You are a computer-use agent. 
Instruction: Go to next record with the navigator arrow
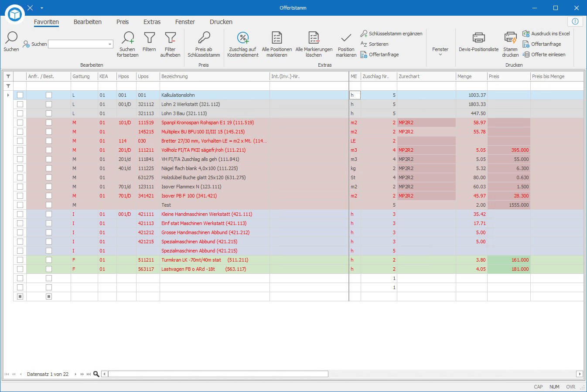(x=75, y=374)
